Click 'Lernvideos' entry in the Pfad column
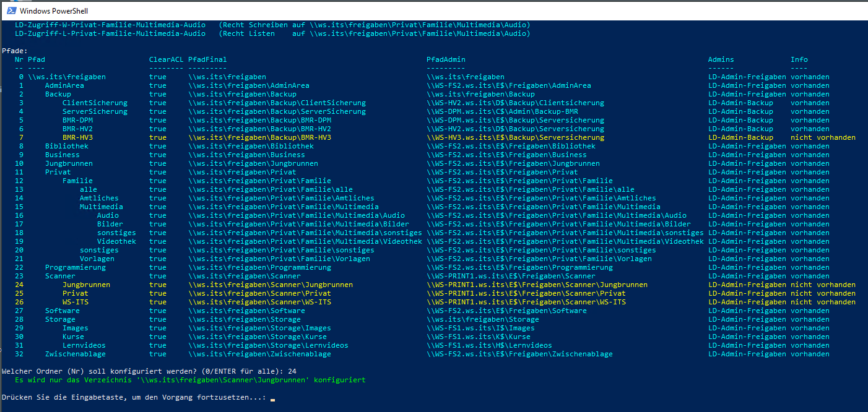Image resolution: width=868 pixels, height=412 pixels. [84, 345]
